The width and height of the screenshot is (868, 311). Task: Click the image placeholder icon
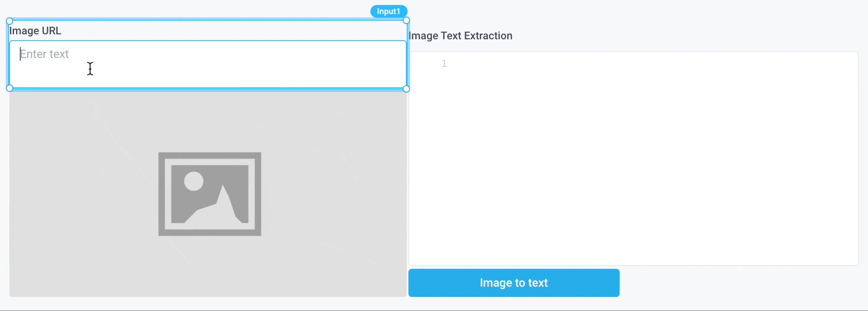pos(210,194)
